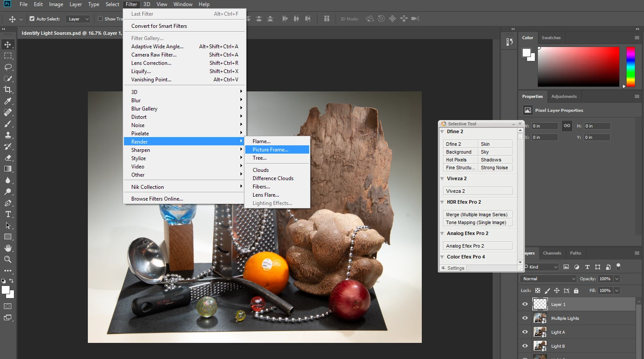Image resolution: width=644 pixels, height=359 pixels.
Task: Open the Normal blend mode dropdown
Action: pos(548,278)
